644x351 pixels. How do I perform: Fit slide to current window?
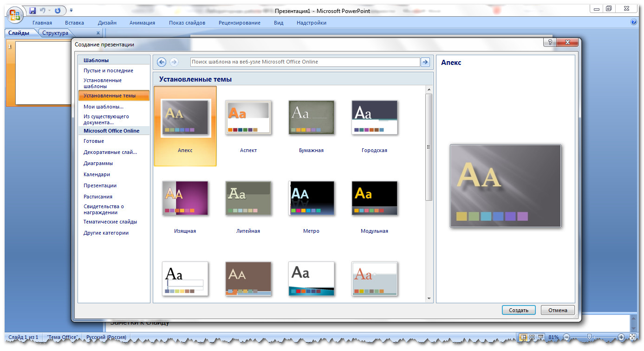point(632,337)
